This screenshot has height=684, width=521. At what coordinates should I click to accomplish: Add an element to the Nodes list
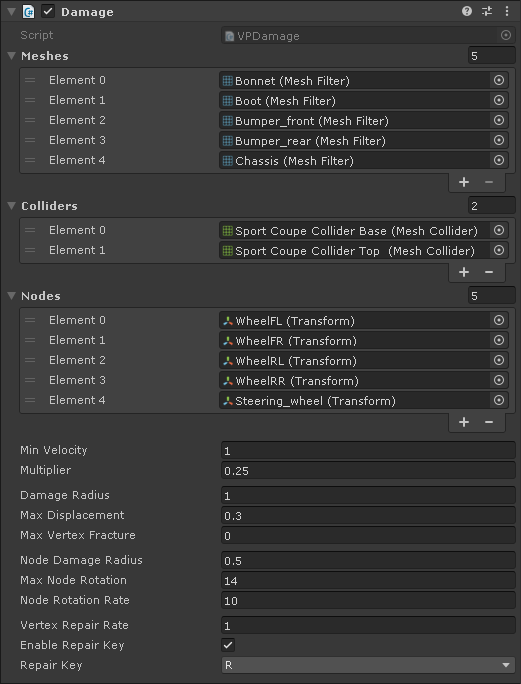coord(464,422)
